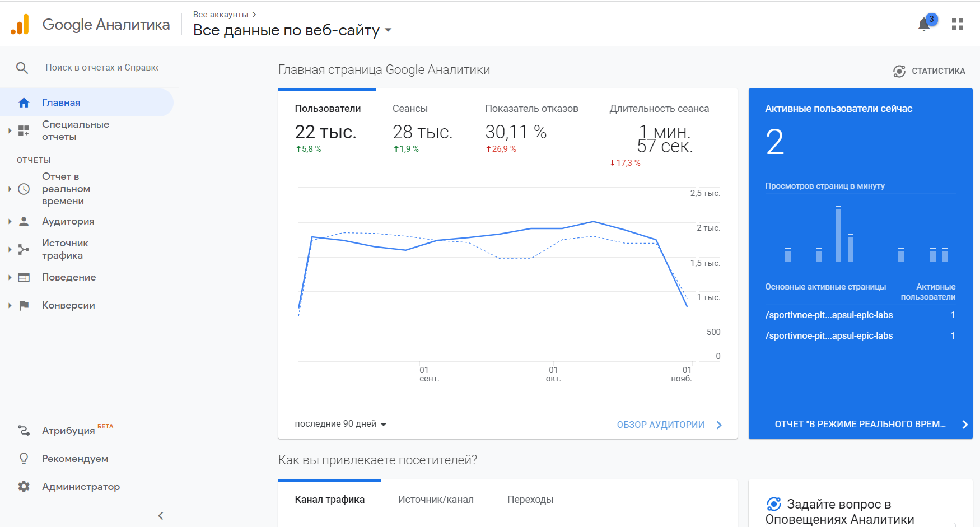Click the Attribution beta icon

point(24,430)
